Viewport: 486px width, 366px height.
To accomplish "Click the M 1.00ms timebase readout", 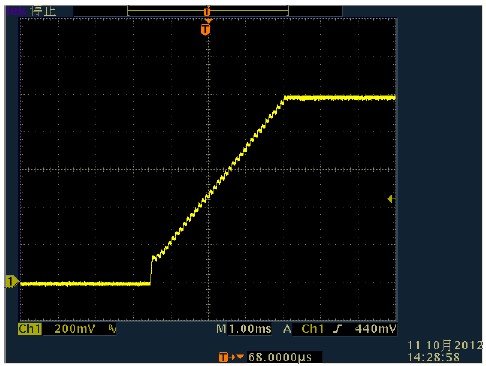I will (244, 329).
